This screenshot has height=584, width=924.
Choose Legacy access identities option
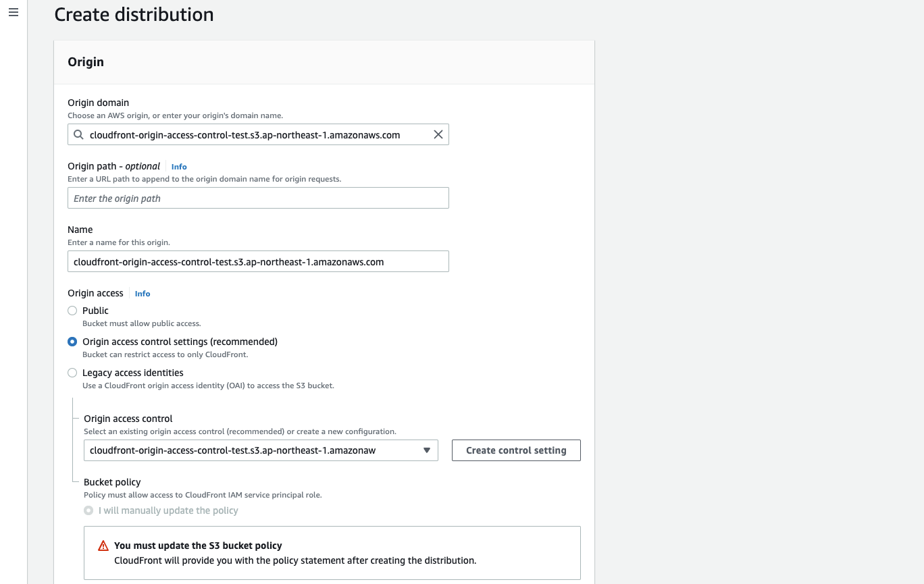click(72, 373)
